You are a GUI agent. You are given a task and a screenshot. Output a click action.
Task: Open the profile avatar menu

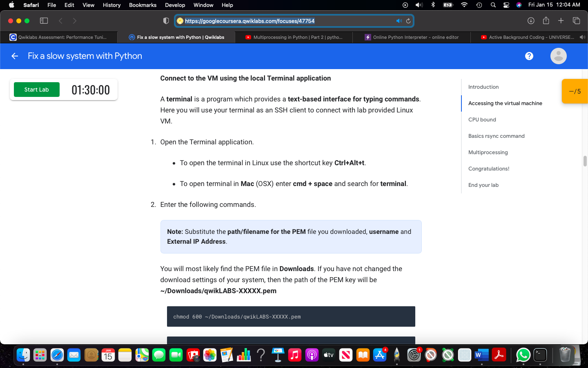click(558, 56)
